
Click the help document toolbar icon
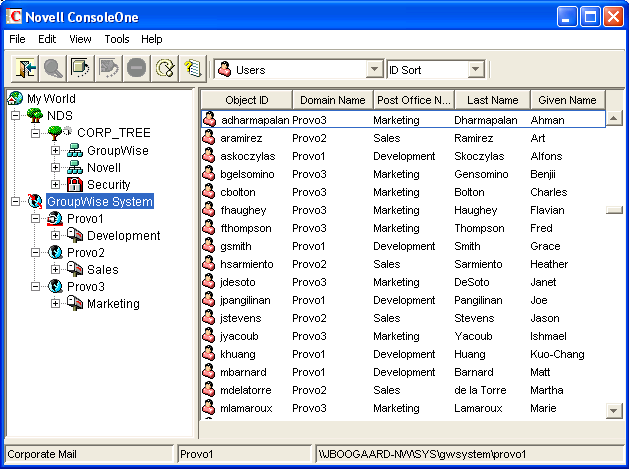[x=193, y=69]
